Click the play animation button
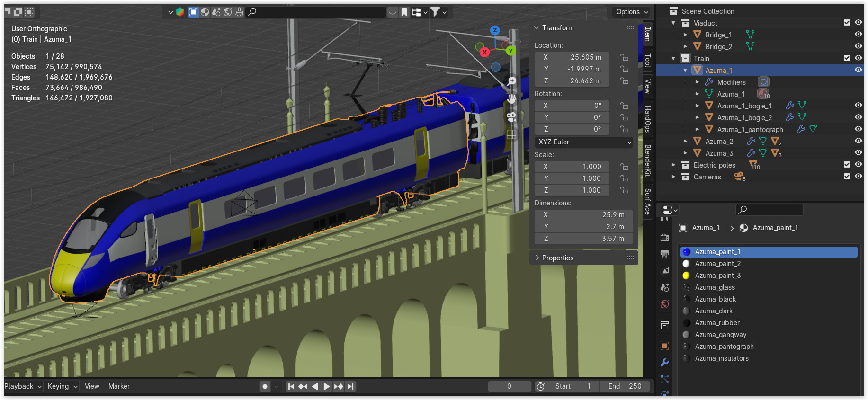Screen dimensions: 868x400 327,386
